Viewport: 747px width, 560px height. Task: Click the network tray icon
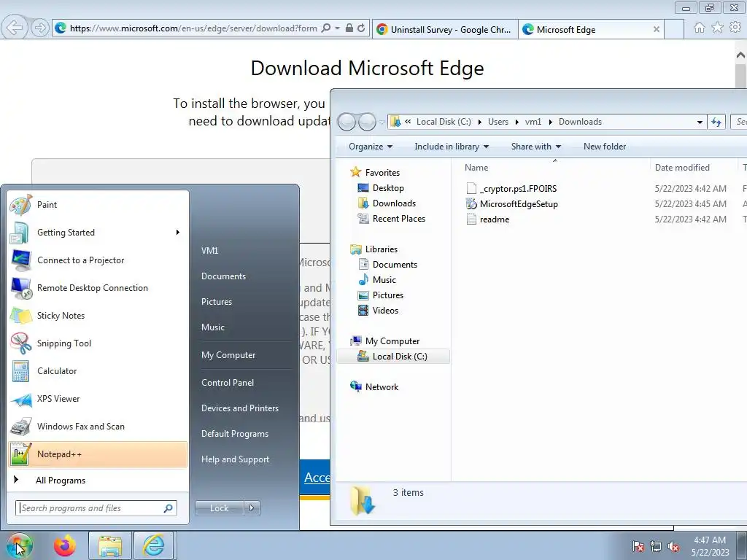(656, 546)
